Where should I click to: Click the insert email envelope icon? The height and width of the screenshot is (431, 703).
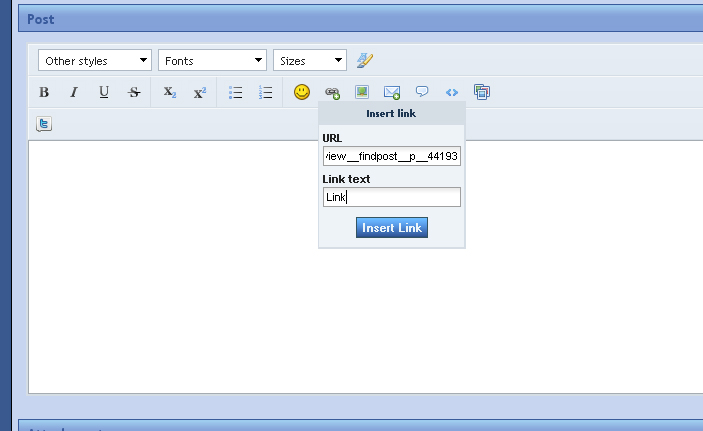click(392, 92)
